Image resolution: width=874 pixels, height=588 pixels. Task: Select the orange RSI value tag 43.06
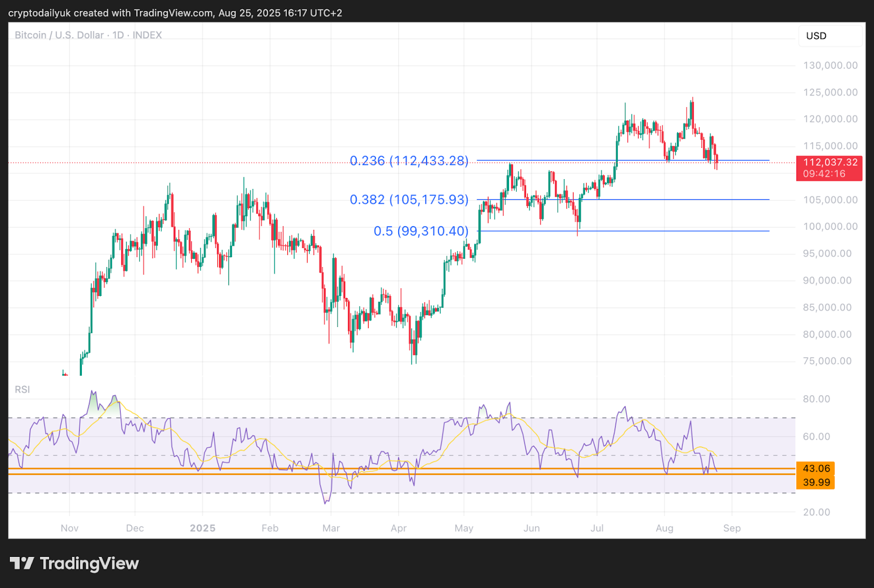816,468
